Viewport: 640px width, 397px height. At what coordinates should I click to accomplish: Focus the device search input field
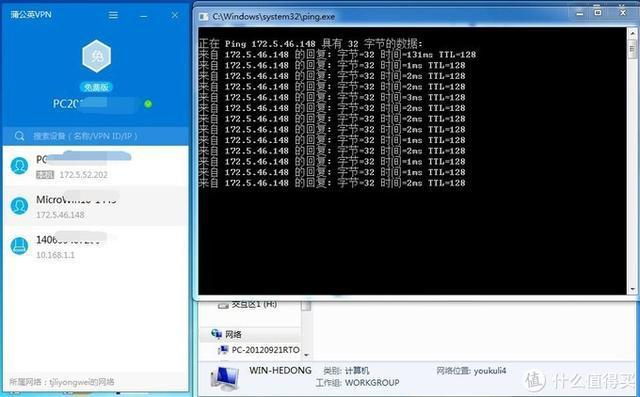coord(96,136)
